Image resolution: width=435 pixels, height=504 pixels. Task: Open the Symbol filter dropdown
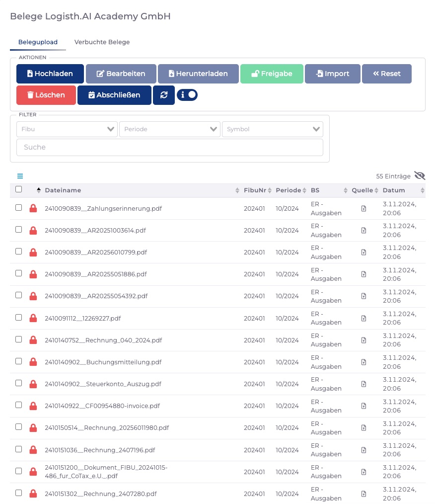(x=272, y=129)
